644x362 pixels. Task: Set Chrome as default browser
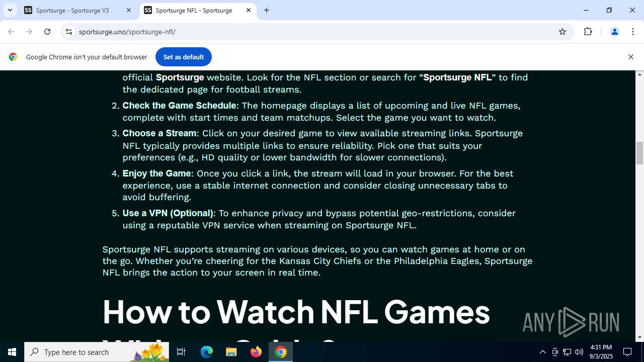pyautogui.click(x=183, y=57)
